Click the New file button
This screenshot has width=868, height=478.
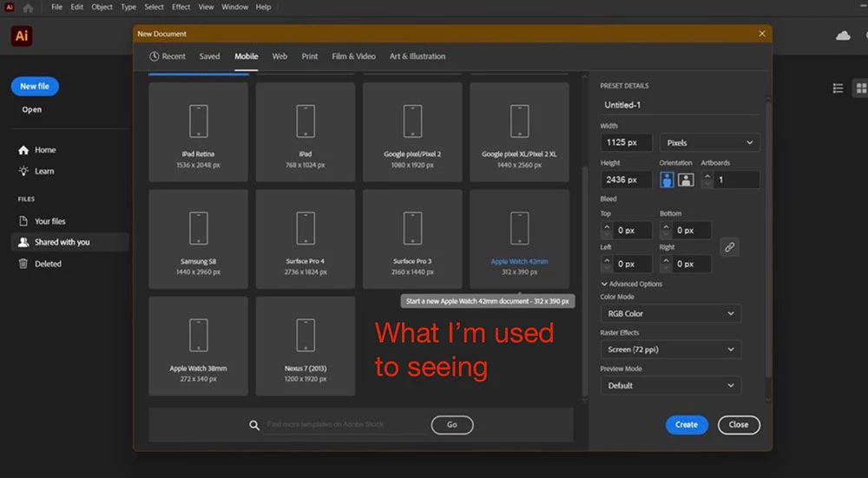pyautogui.click(x=35, y=86)
